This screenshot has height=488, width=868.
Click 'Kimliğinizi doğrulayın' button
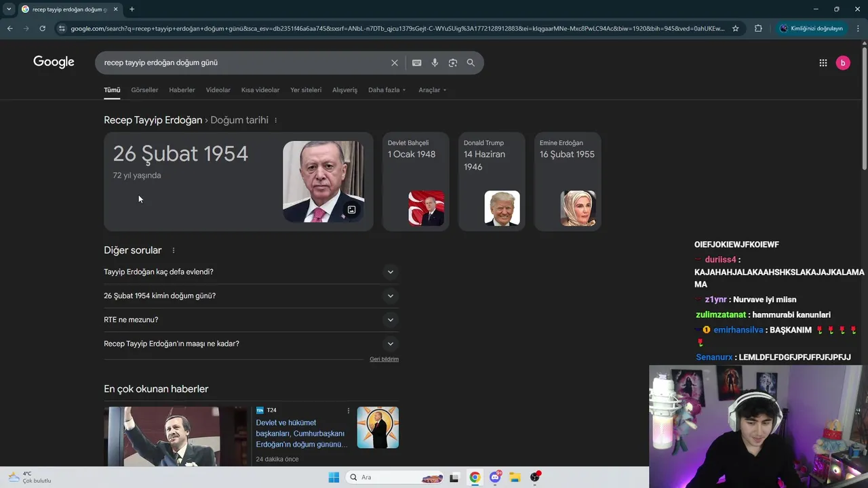(x=812, y=28)
